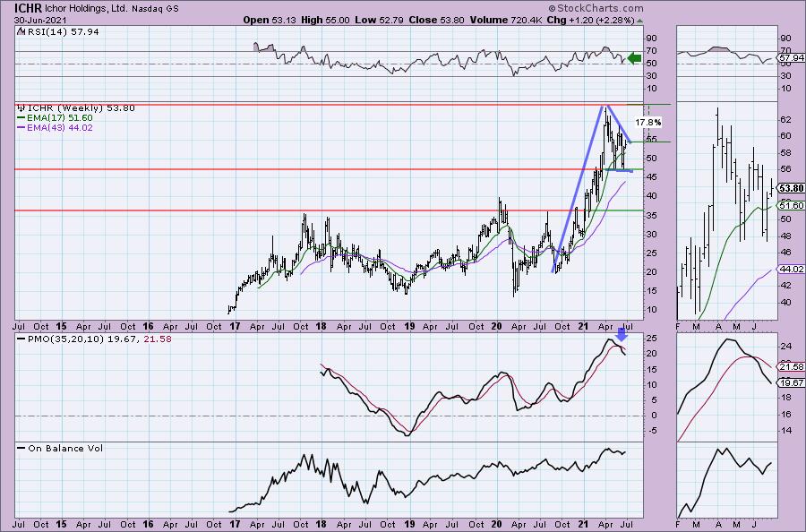Click the boxed "53.80" last price tag
This screenshot has height=532, width=806.
tap(793, 189)
